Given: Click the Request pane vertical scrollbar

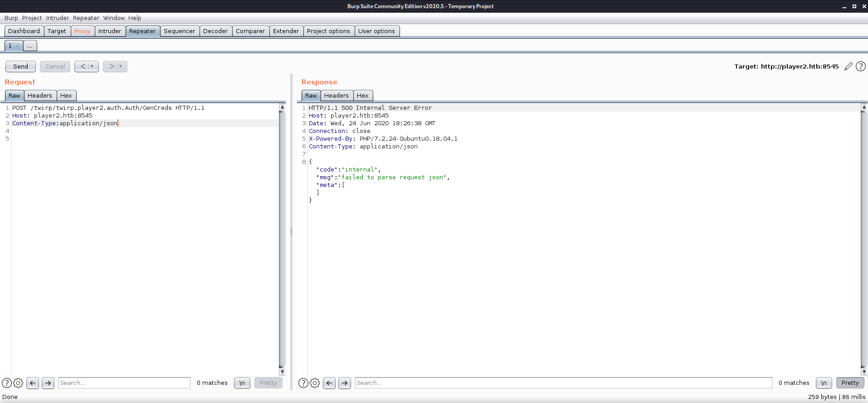Looking at the screenshot, I should point(282,239).
